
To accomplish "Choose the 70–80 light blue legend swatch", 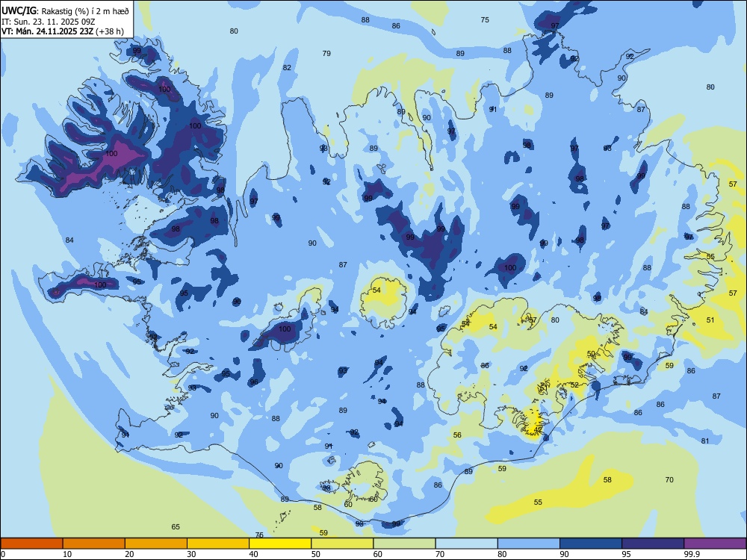I will pyautogui.click(x=466, y=544).
